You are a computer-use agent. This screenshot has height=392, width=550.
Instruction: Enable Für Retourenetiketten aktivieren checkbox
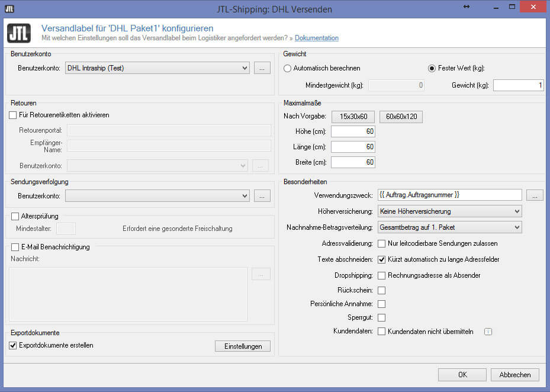pyautogui.click(x=14, y=115)
